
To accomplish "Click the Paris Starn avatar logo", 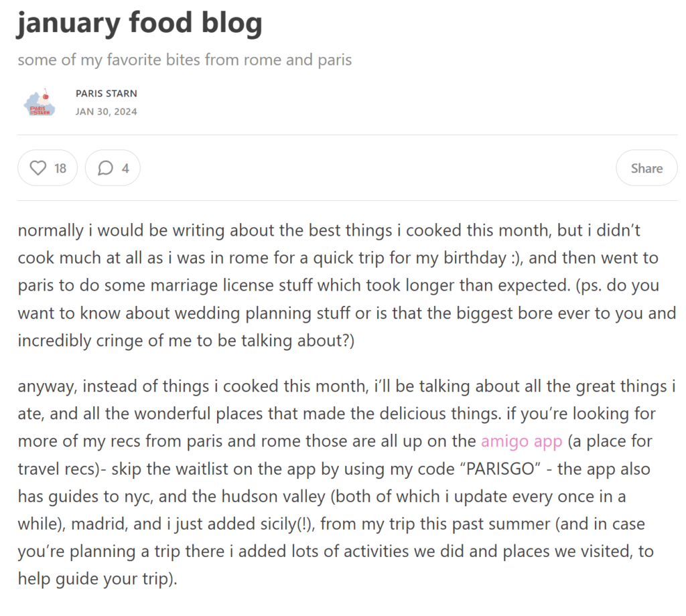I will [40, 102].
